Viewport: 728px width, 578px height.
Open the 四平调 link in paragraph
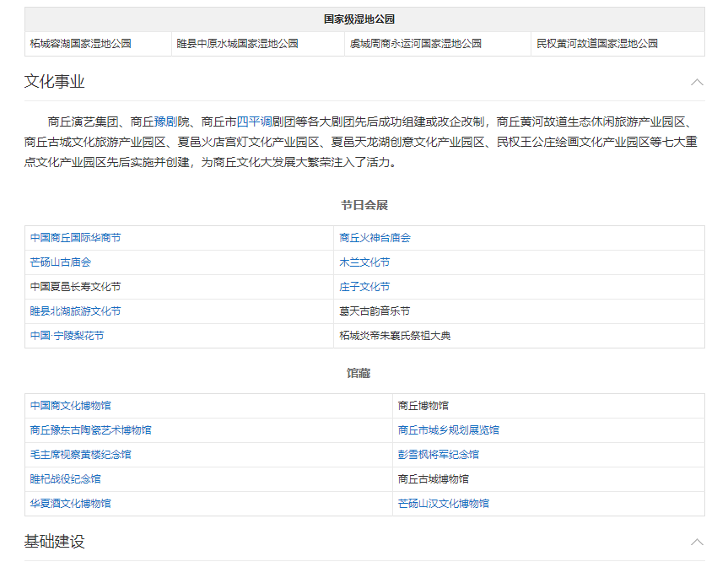(254, 121)
